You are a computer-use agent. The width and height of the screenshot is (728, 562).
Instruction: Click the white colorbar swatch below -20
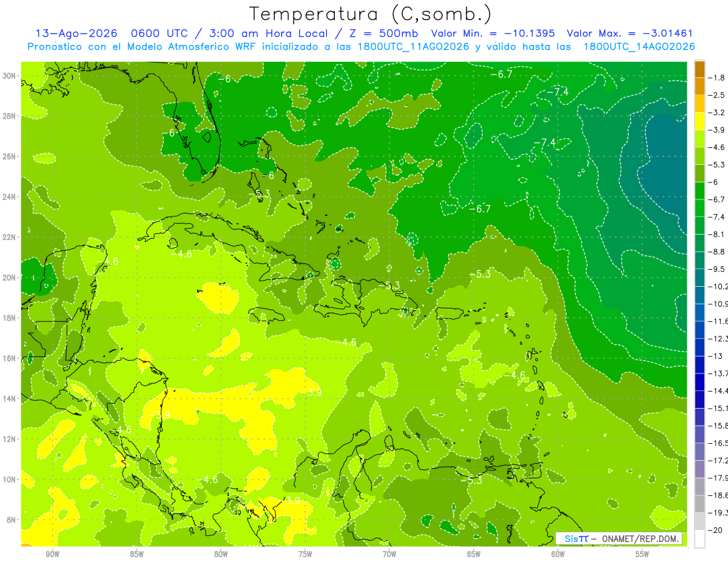(699, 538)
